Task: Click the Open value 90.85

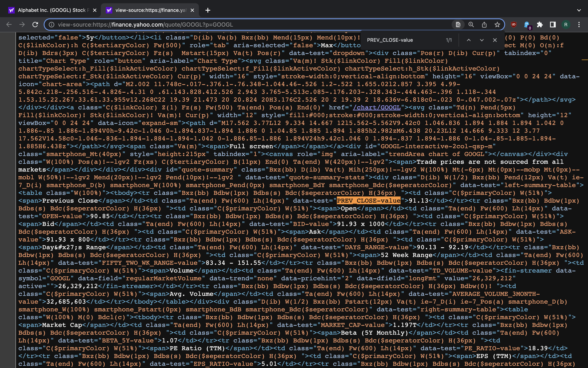Action: (x=100, y=216)
